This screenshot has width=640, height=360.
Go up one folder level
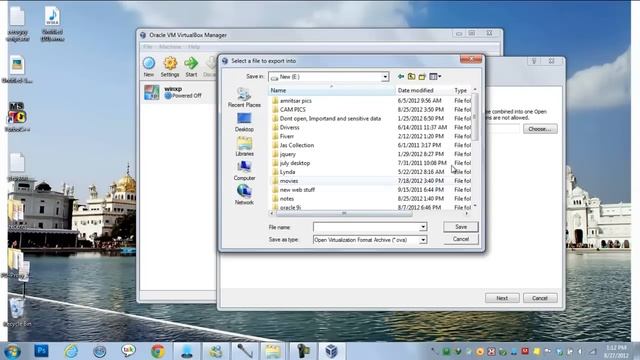pyautogui.click(x=411, y=76)
